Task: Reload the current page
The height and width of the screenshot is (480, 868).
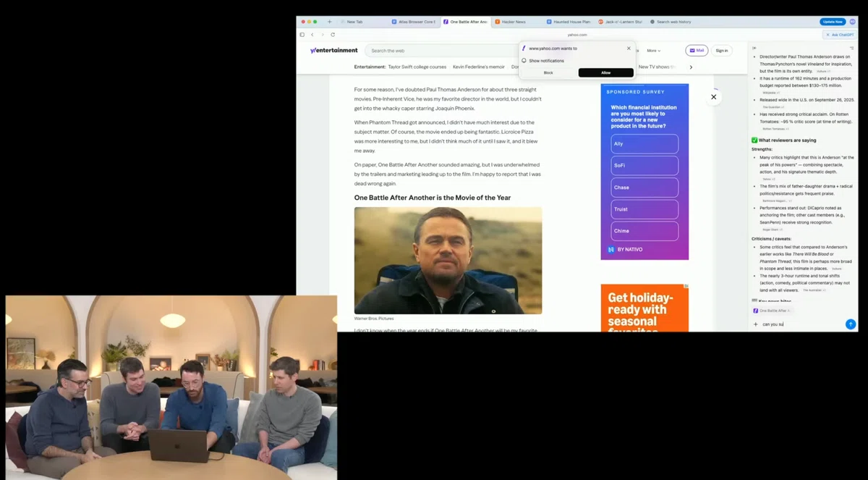Action: click(x=333, y=34)
